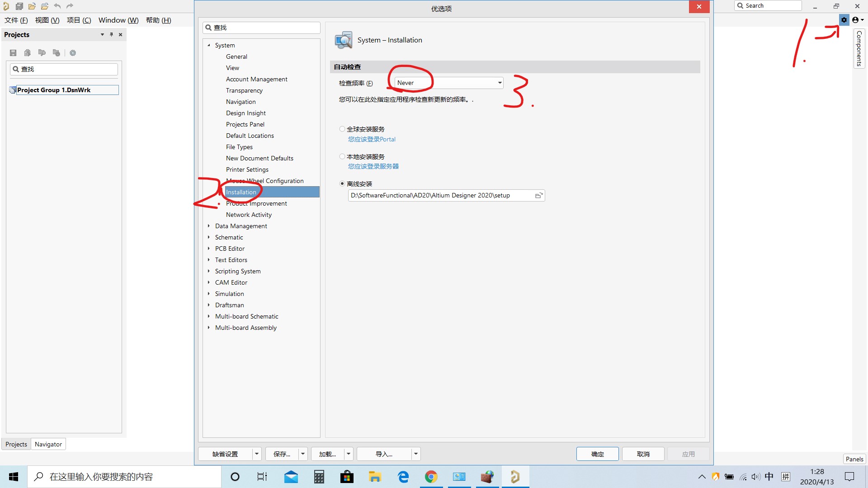
Task: Open the File (文件) menu
Action: 16,20
